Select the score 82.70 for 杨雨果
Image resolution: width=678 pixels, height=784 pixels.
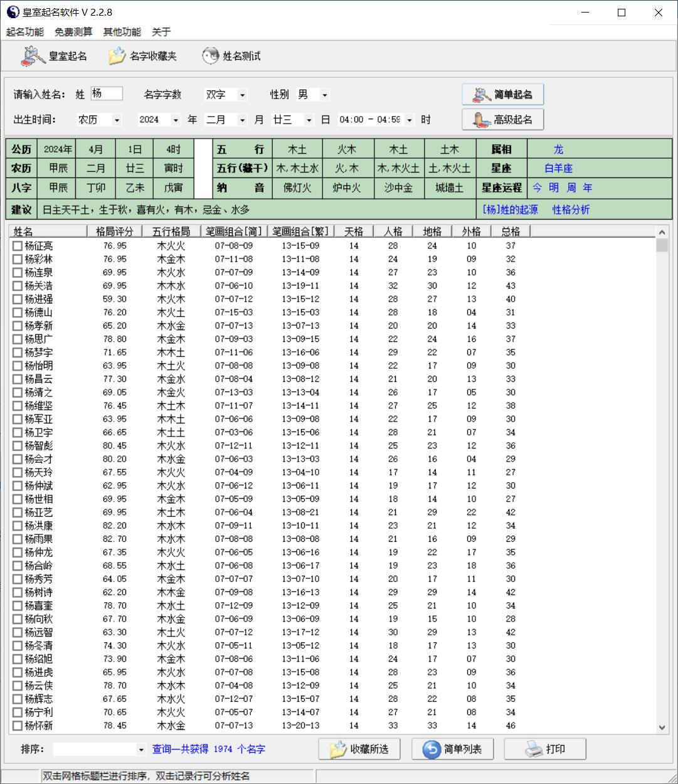(x=115, y=539)
